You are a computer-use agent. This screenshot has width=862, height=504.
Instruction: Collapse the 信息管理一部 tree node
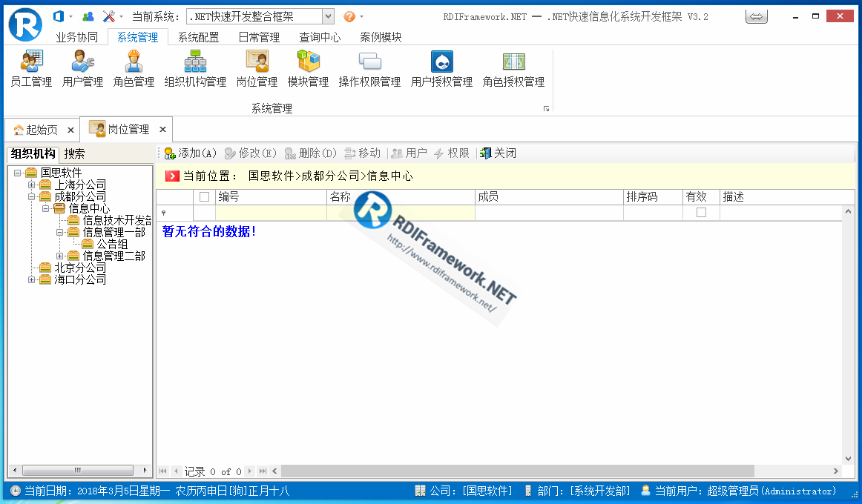coord(59,232)
